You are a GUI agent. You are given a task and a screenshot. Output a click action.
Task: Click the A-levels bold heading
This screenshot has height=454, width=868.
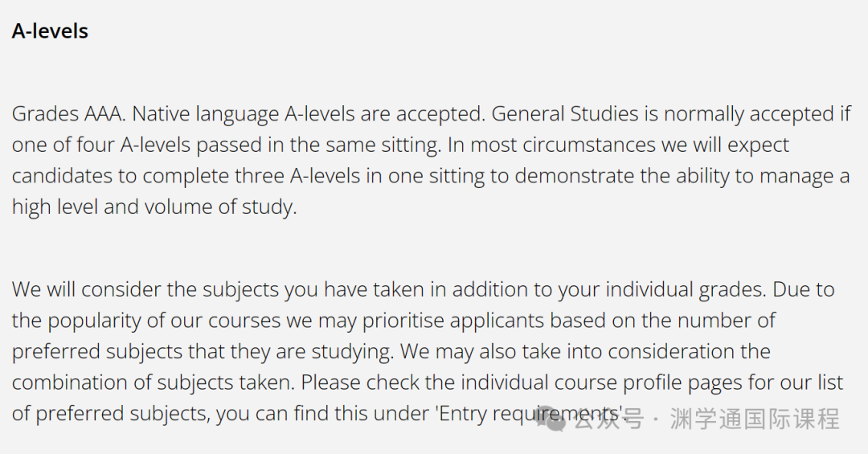point(50,31)
